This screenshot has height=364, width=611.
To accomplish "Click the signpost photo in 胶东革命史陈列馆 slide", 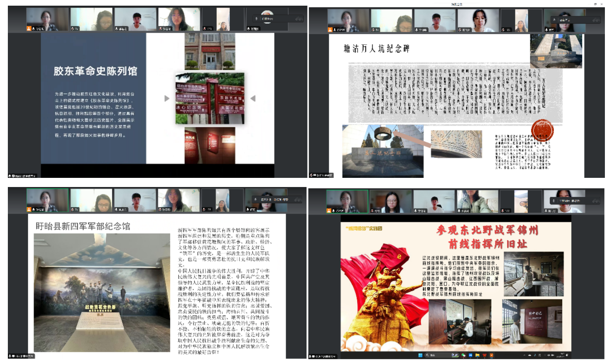I will (210, 99).
